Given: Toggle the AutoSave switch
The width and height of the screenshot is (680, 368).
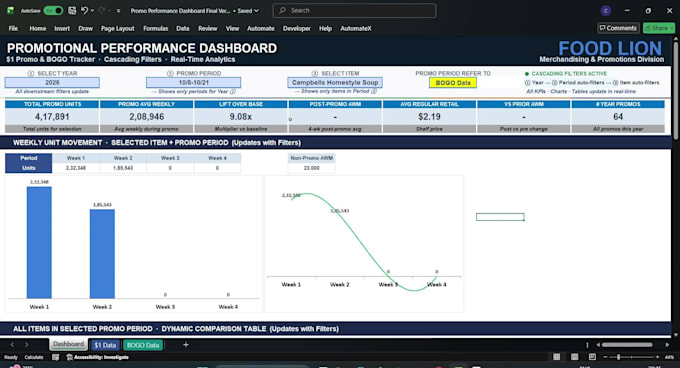Looking at the screenshot, I should [x=53, y=10].
